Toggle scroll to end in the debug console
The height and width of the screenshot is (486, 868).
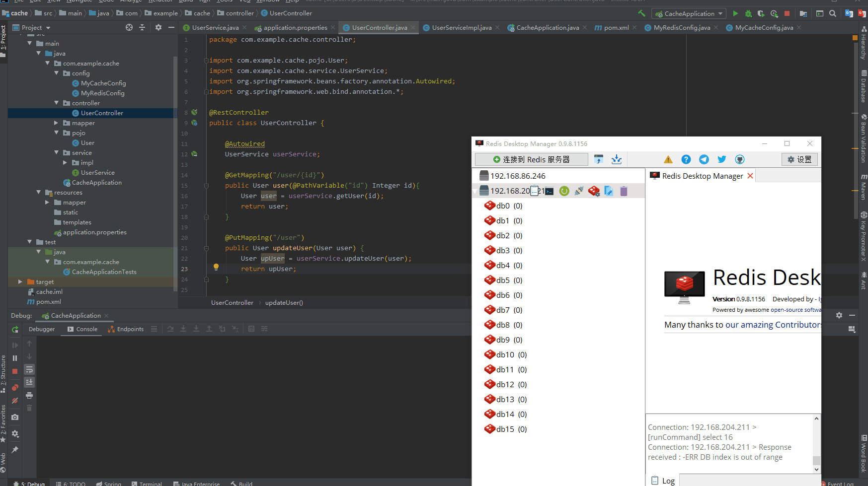click(29, 382)
